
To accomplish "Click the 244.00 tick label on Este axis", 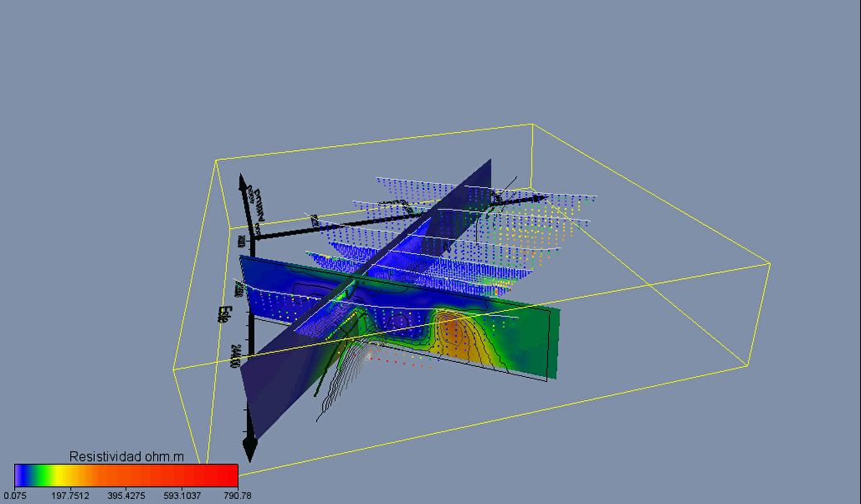I will (238, 356).
